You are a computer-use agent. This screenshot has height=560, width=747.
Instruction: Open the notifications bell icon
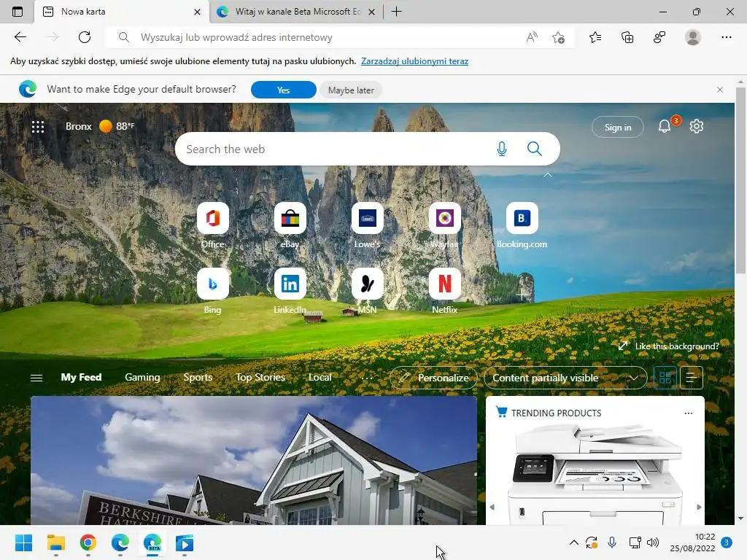click(665, 126)
